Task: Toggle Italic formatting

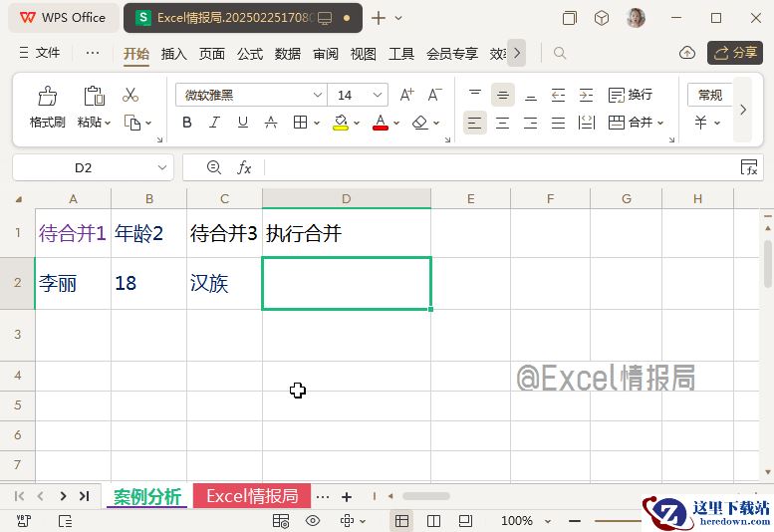Action: [214, 122]
